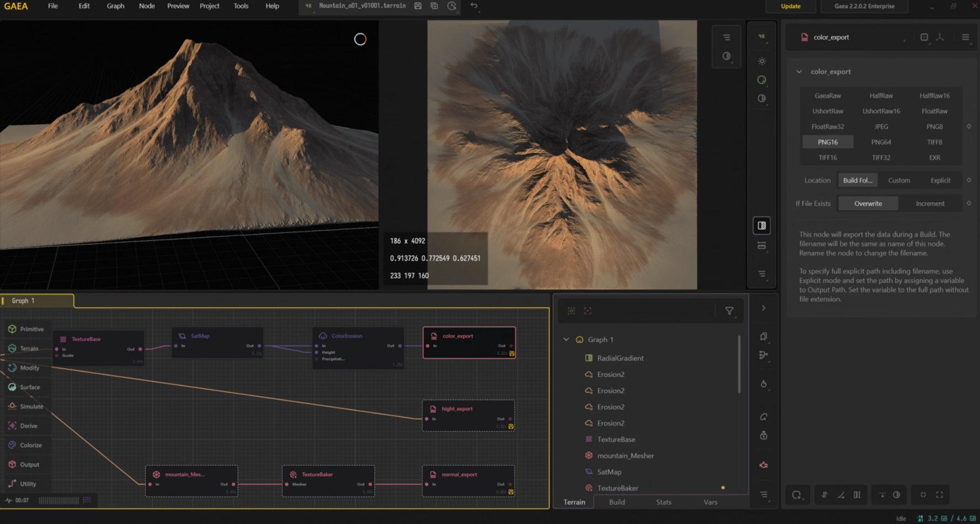
Task: Switch to the Build tab
Action: (x=617, y=502)
